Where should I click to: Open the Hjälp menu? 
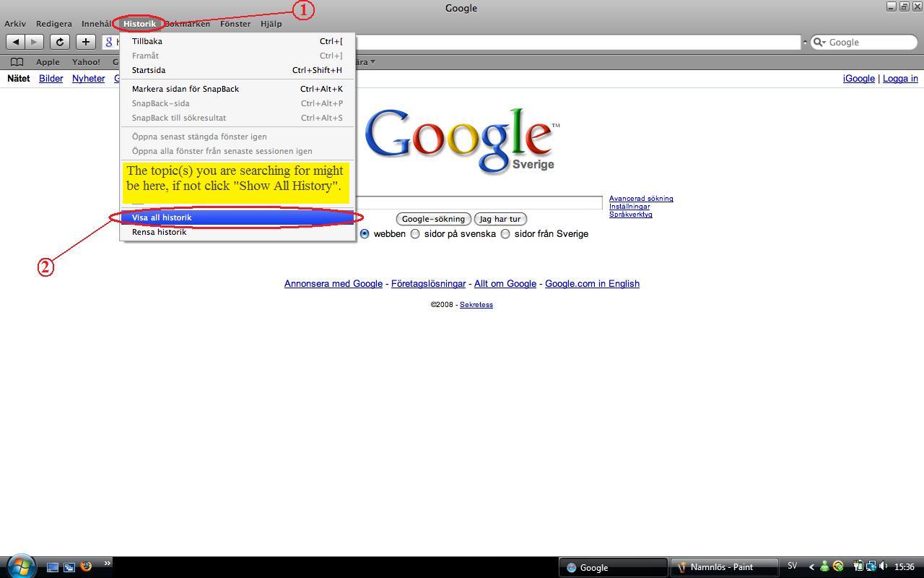(x=271, y=24)
